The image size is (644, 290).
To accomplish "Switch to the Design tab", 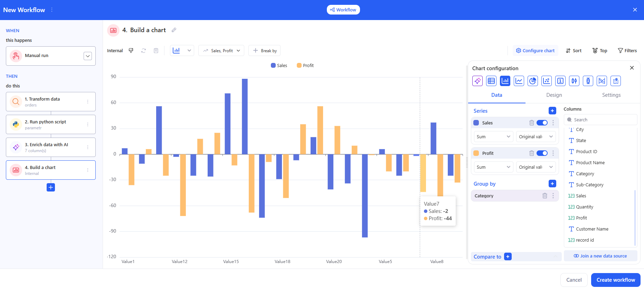I will pos(554,95).
